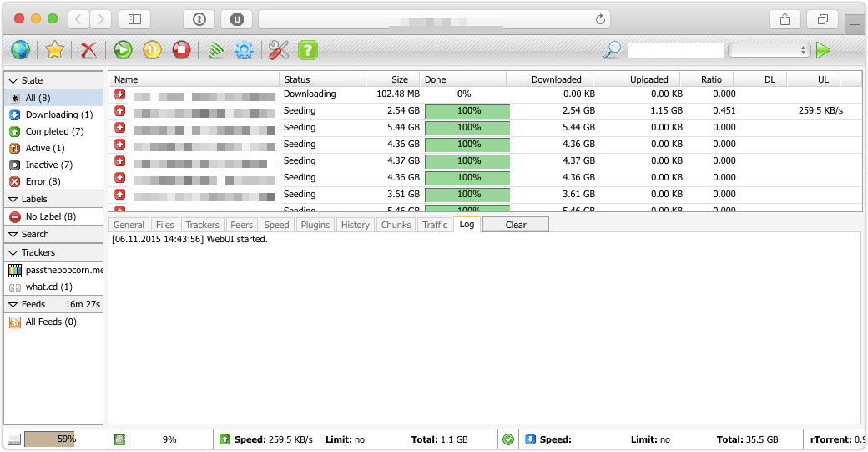Filter by Error (8)

click(53, 181)
